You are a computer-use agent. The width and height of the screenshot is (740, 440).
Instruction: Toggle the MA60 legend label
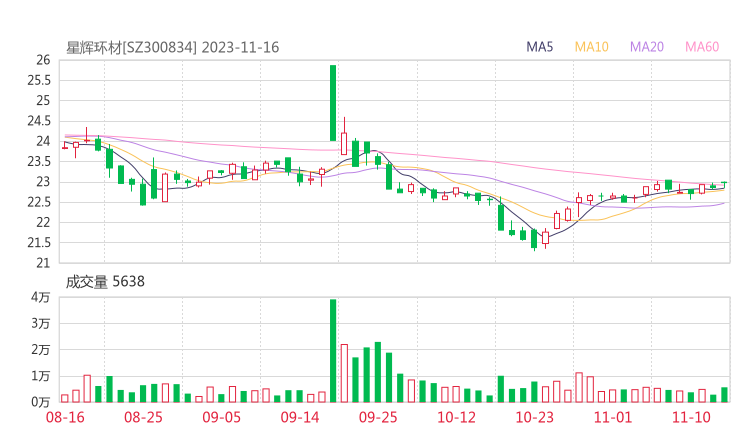702,47
